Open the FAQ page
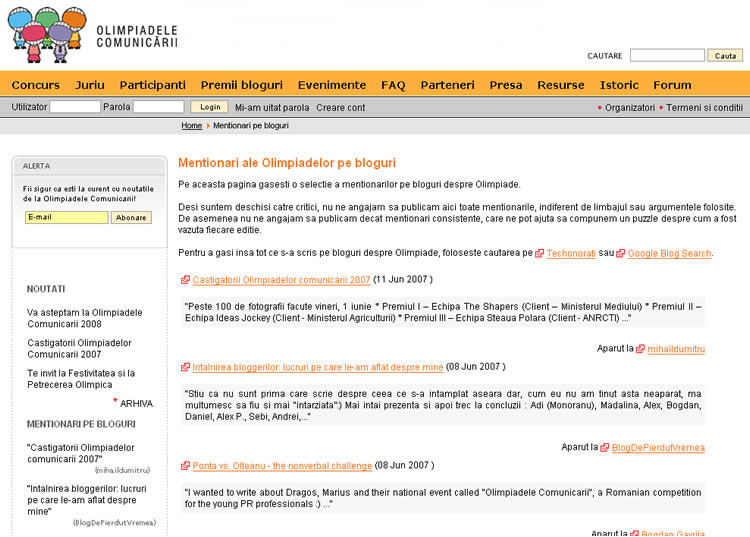 click(393, 85)
